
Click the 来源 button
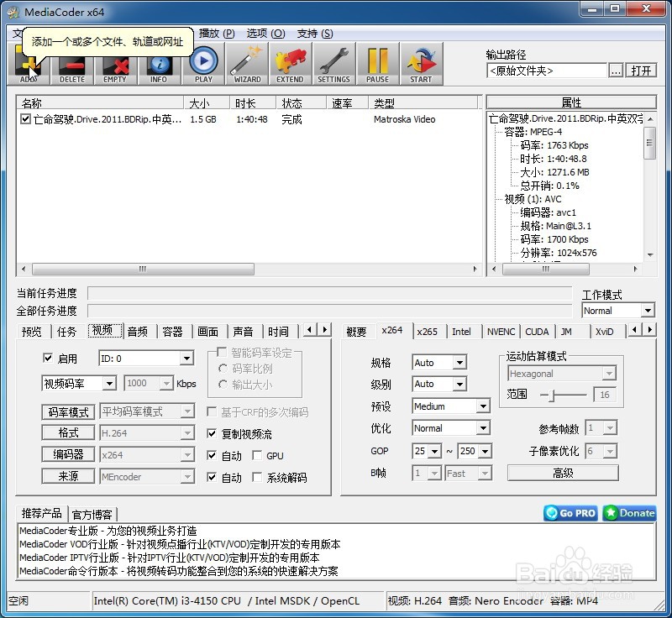[68, 476]
